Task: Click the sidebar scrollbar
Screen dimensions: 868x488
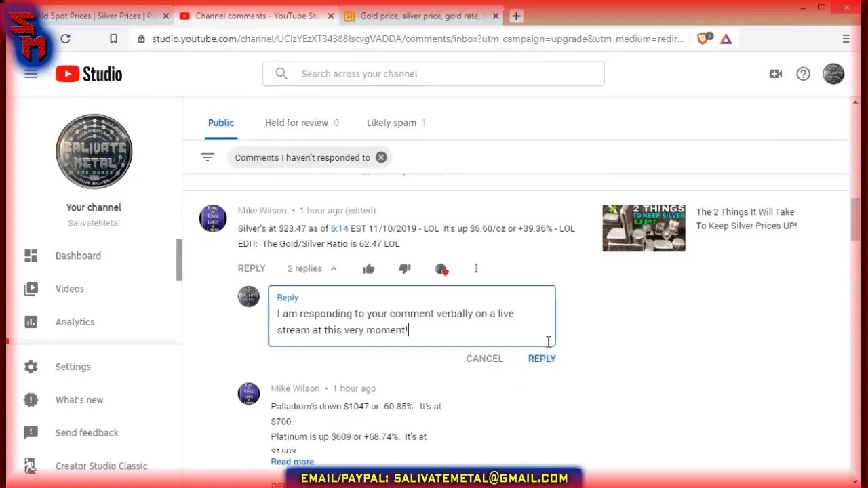Action: [x=179, y=260]
